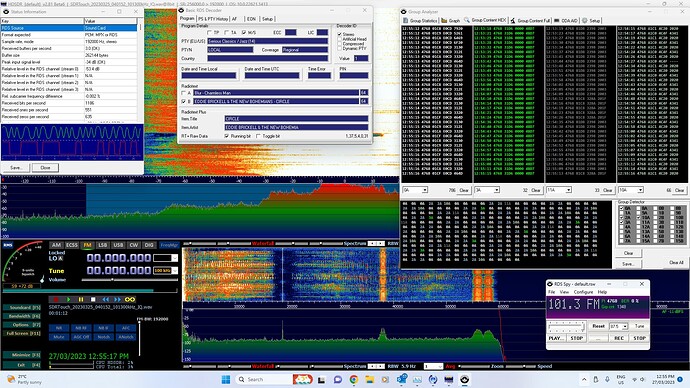
Task: Open the 11A group dropdown
Action: (569, 190)
